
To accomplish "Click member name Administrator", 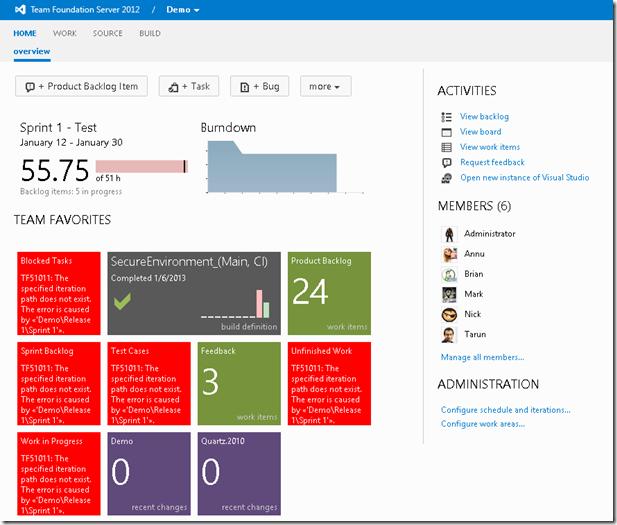I will click(x=490, y=234).
